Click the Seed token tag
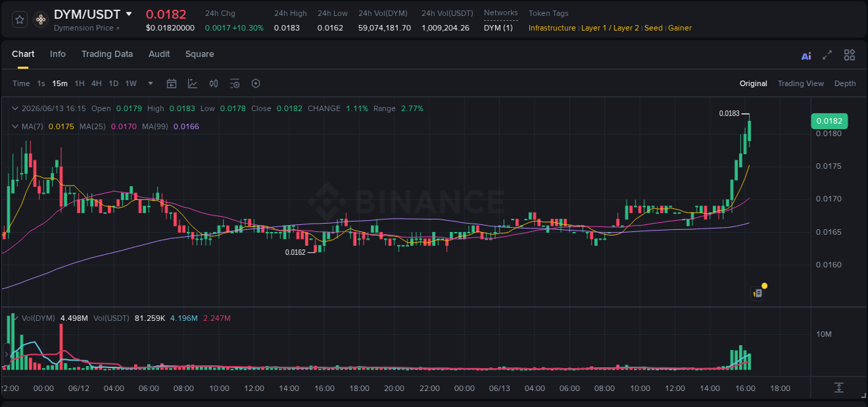 point(653,28)
